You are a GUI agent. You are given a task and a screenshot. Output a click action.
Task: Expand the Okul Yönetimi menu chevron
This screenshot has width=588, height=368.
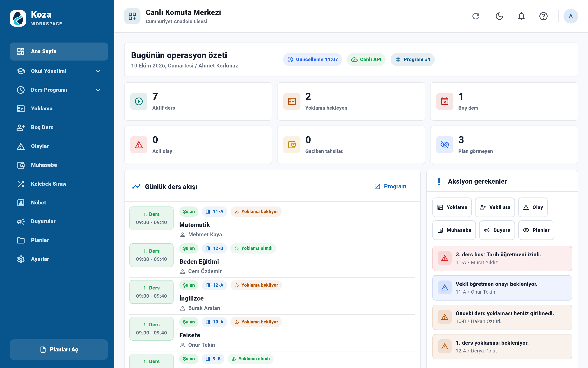click(98, 71)
